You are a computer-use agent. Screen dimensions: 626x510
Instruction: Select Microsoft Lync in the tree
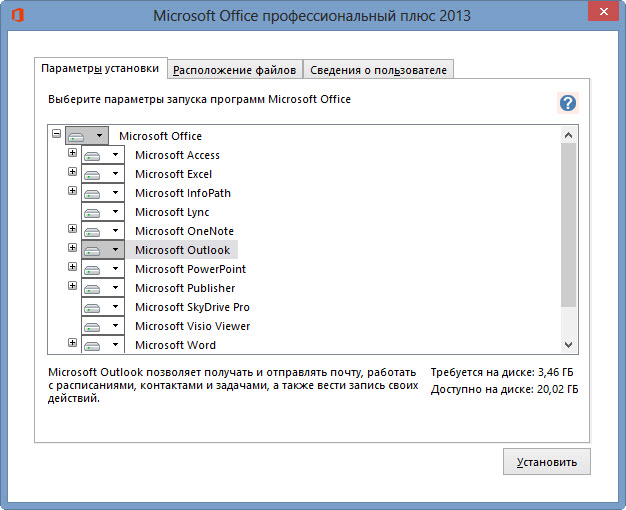(x=172, y=212)
